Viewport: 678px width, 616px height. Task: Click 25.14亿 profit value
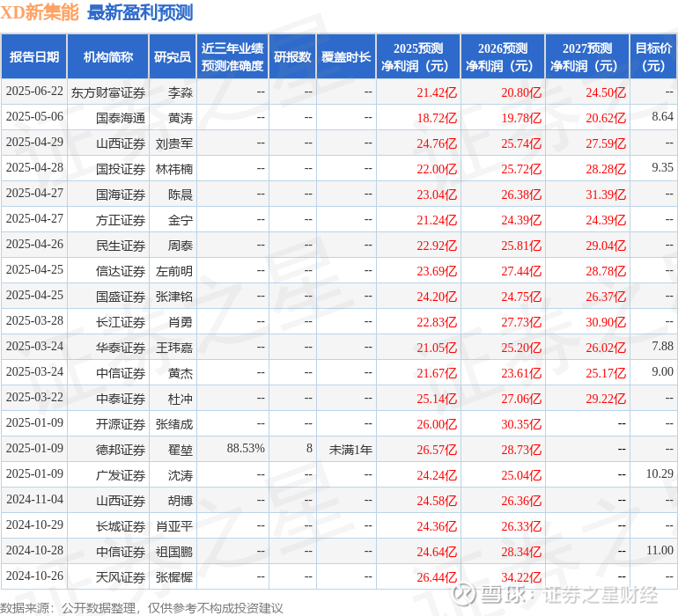pyautogui.click(x=437, y=399)
